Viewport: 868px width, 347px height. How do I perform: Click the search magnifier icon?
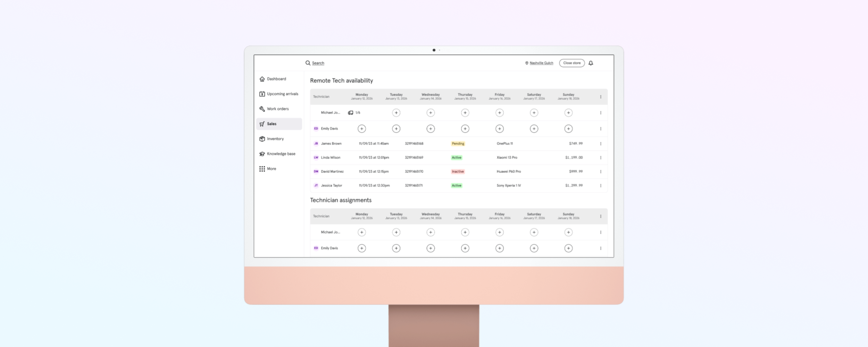308,63
